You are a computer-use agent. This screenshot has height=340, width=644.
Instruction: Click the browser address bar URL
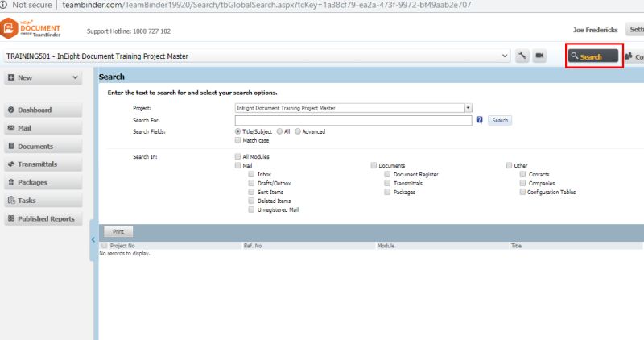266,5
